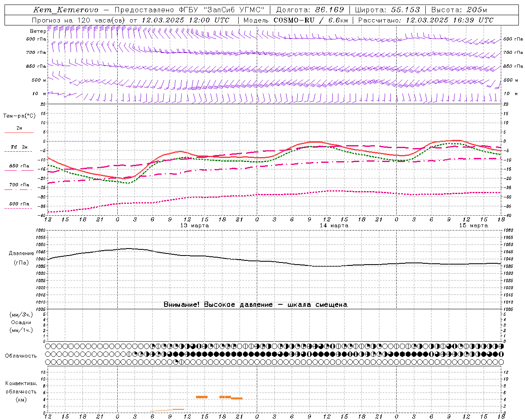Click the (мм/1ч.) precipitation unit label
Screen dimensions: 525x420
21,330
